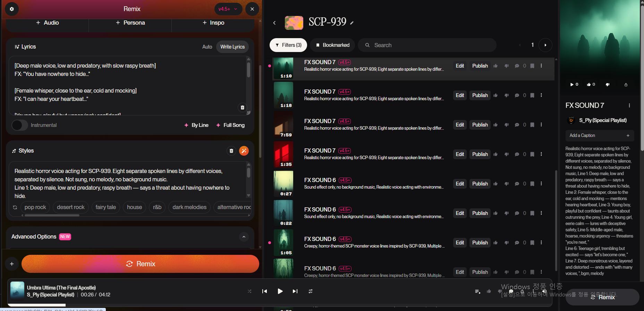Image resolution: width=644 pixels, height=311 pixels.
Task: Open the settings gear in the Remix panel
Action: 12,9
